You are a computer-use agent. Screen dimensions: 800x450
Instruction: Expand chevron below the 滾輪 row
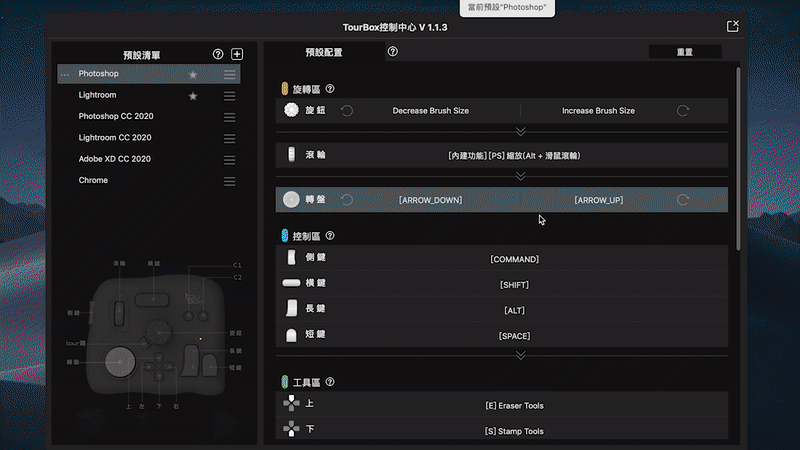[x=520, y=176]
